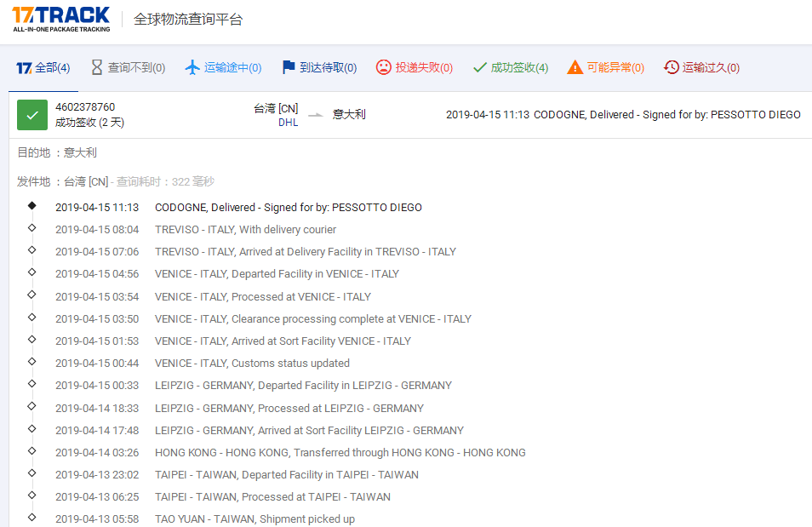Collapse the delivered summary row text

click(x=623, y=115)
